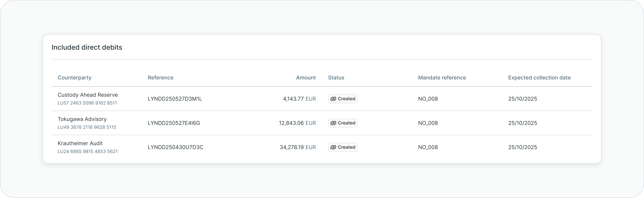Click Mandate reference column header
The image size is (644, 198).
click(442, 78)
